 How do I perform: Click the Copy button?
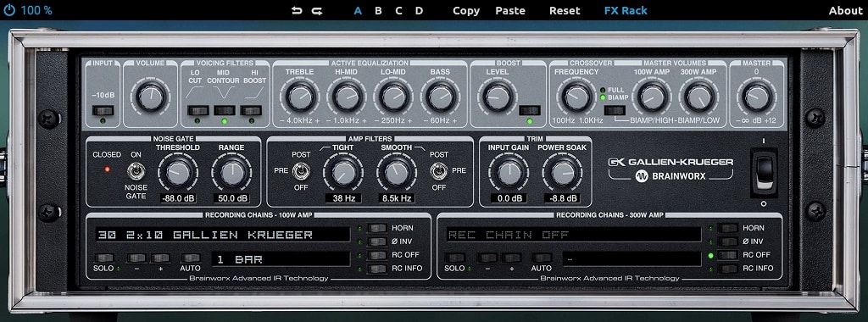click(x=466, y=10)
